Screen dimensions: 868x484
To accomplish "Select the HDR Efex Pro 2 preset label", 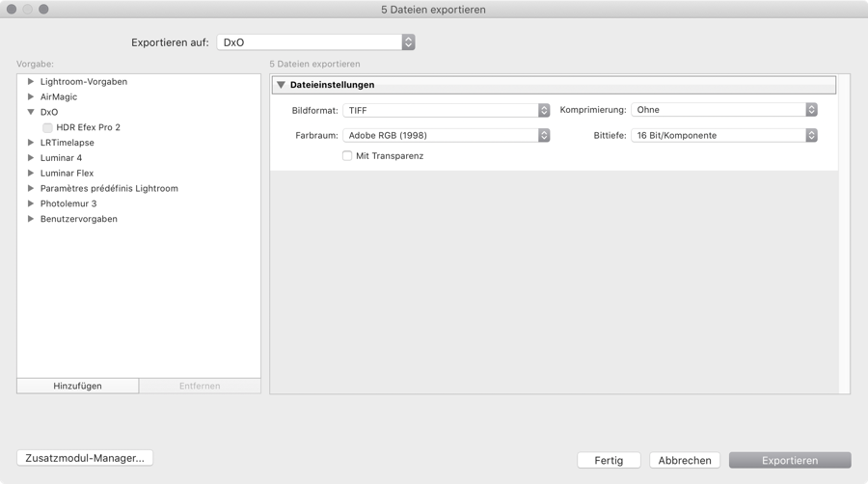I will click(x=88, y=127).
